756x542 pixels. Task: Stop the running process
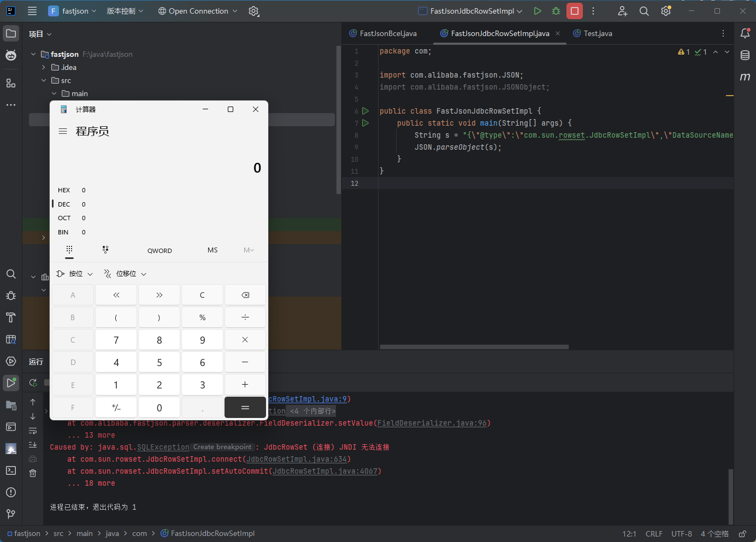(x=575, y=11)
